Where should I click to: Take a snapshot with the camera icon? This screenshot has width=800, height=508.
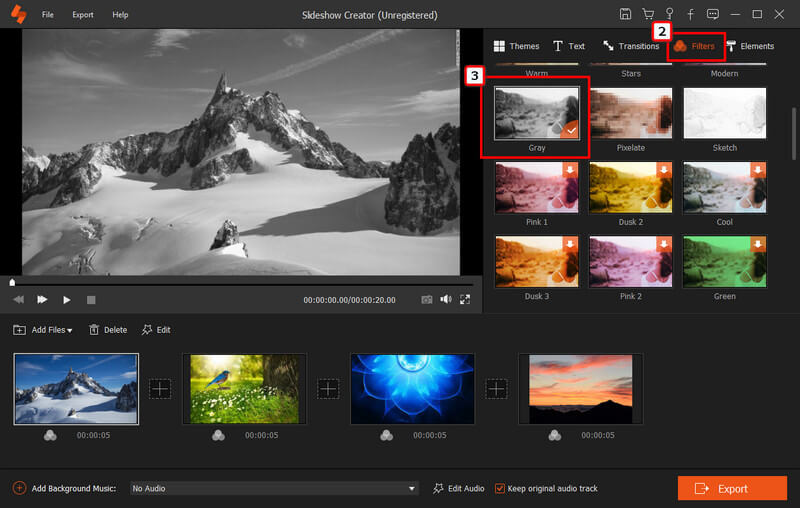pyautogui.click(x=427, y=299)
